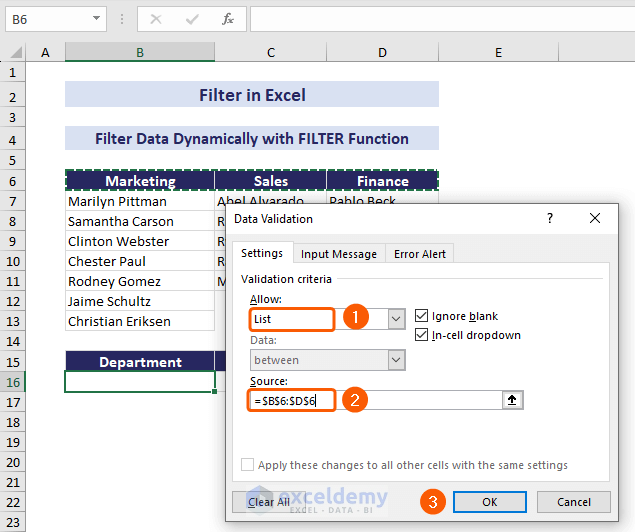The width and height of the screenshot is (635, 532).
Task: Click the Chester Paul cell
Action: (x=140, y=261)
